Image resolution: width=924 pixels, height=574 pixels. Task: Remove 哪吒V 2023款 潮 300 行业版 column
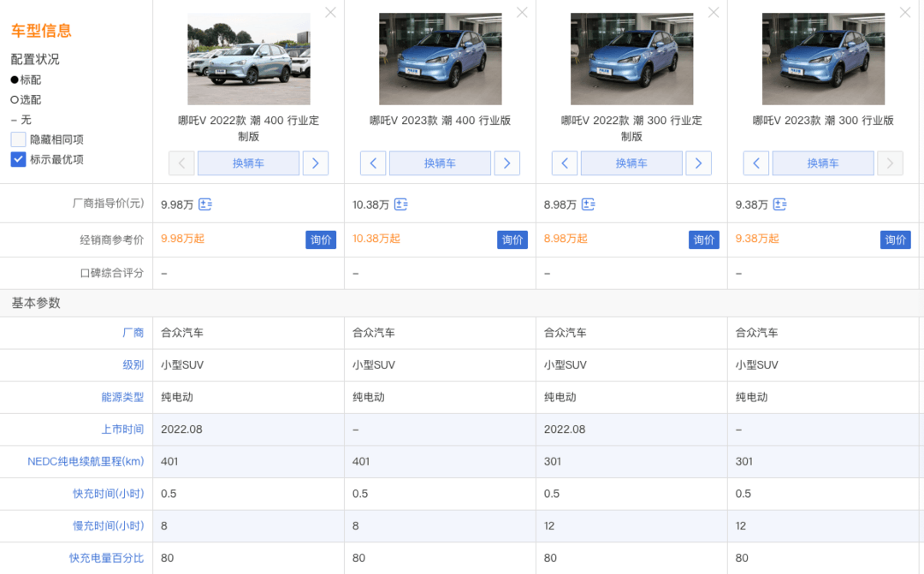[905, 12]
